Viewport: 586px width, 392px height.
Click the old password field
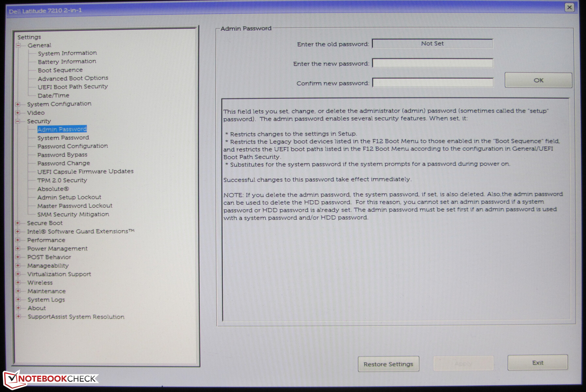(x=432, y=43)
